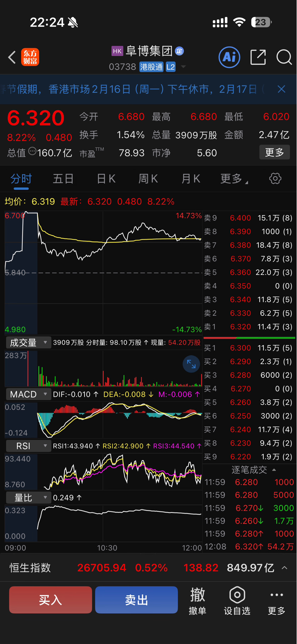
Task: Expand the stock code dropdown arrow
Action: pos(183,67)
